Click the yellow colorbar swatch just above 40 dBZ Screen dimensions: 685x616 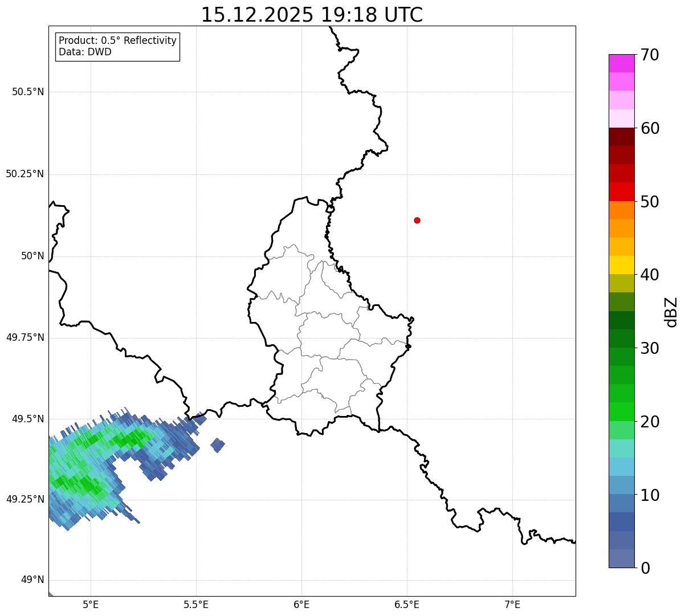pyautogui.click(x=621, y=265)
